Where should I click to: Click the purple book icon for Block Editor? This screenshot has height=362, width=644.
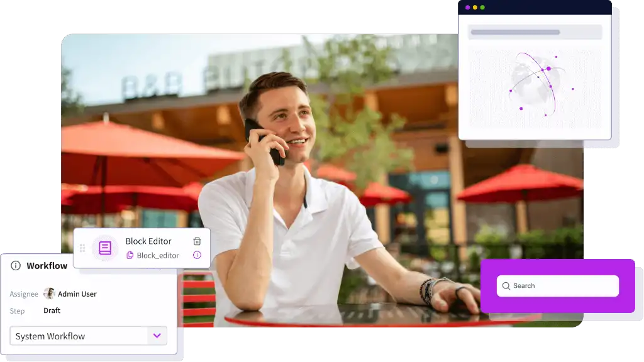105,248
